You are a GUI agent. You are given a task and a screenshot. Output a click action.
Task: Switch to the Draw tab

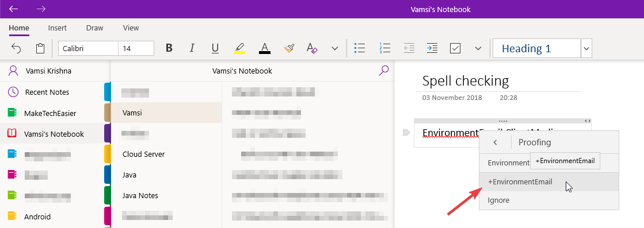[x=94, y=28]
